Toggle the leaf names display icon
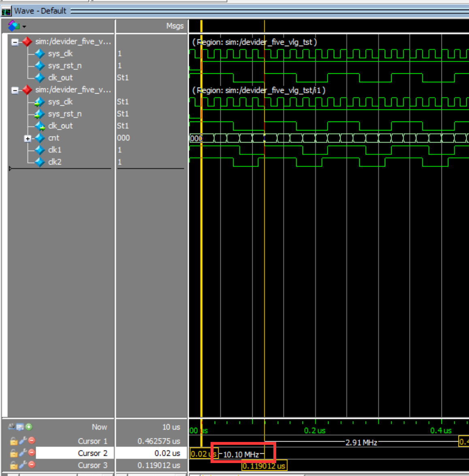The width and height of the screenshot is (469, 476). (x=11, y=427)
